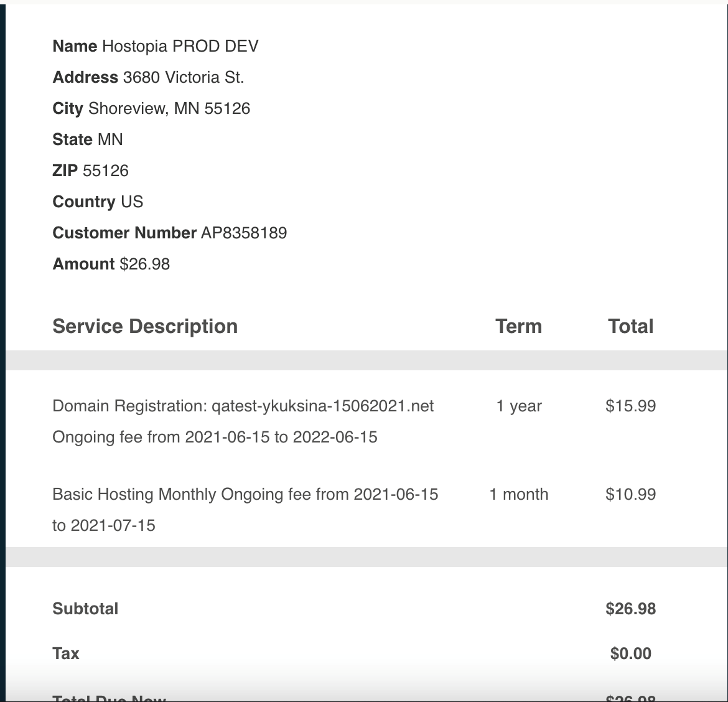Click the Country US line
Screen dimensions: 728x702
tap(98, 202)
